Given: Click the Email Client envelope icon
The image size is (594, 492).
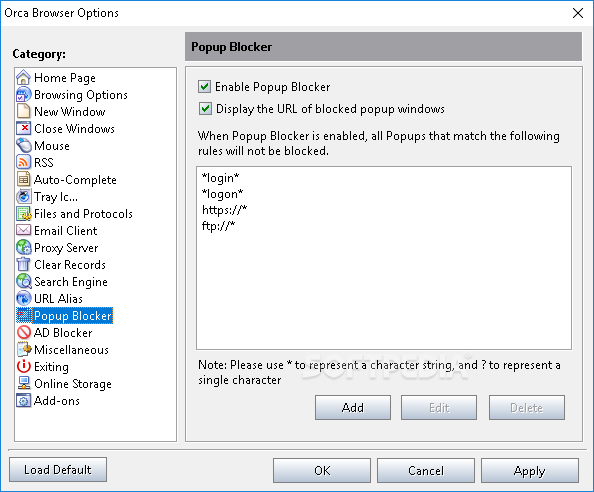Looking at the screenshot, I should pyautogui.click(x=23, y=230).
